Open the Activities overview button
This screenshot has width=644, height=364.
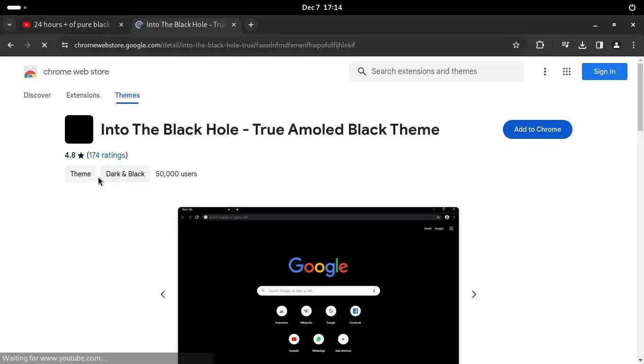pyautogui.click(x=17, y=7)
